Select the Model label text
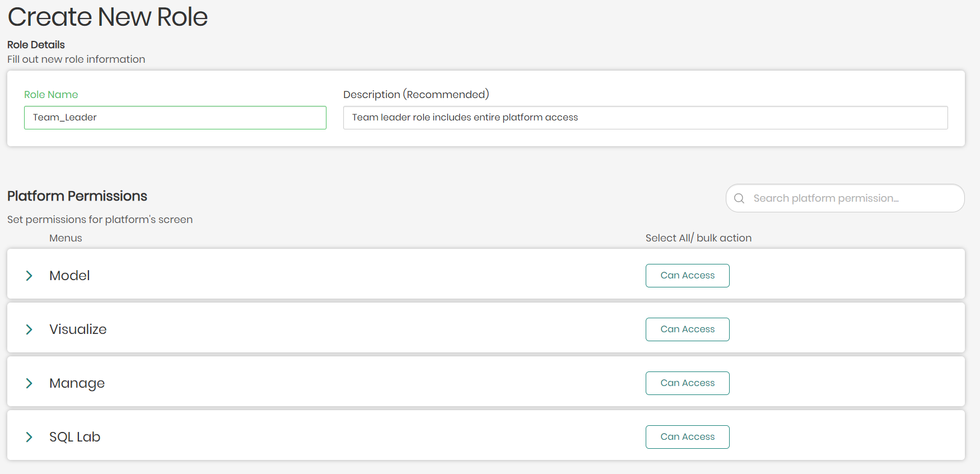This screenshot has width=980, height=474. (x=69, y=276)
